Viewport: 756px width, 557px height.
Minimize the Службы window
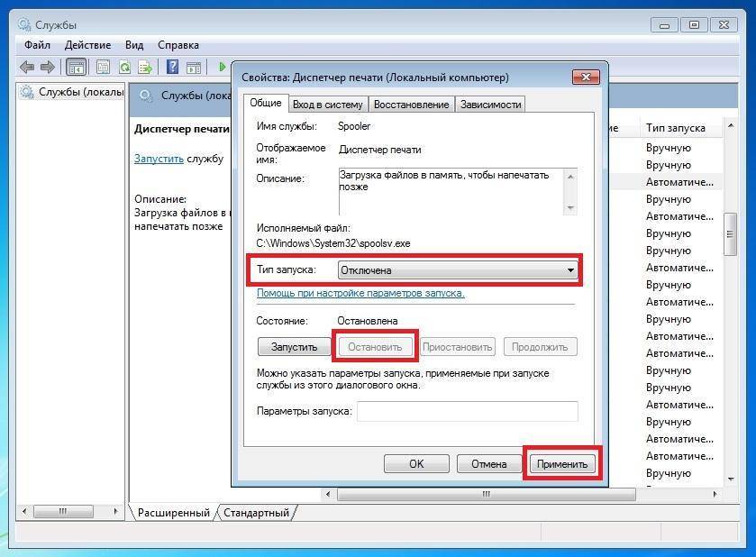coord(664,24)
